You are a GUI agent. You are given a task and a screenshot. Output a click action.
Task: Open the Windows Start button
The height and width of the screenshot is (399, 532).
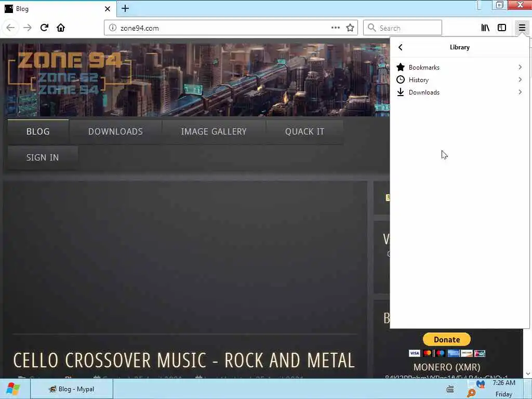click(x=13, y=389)
